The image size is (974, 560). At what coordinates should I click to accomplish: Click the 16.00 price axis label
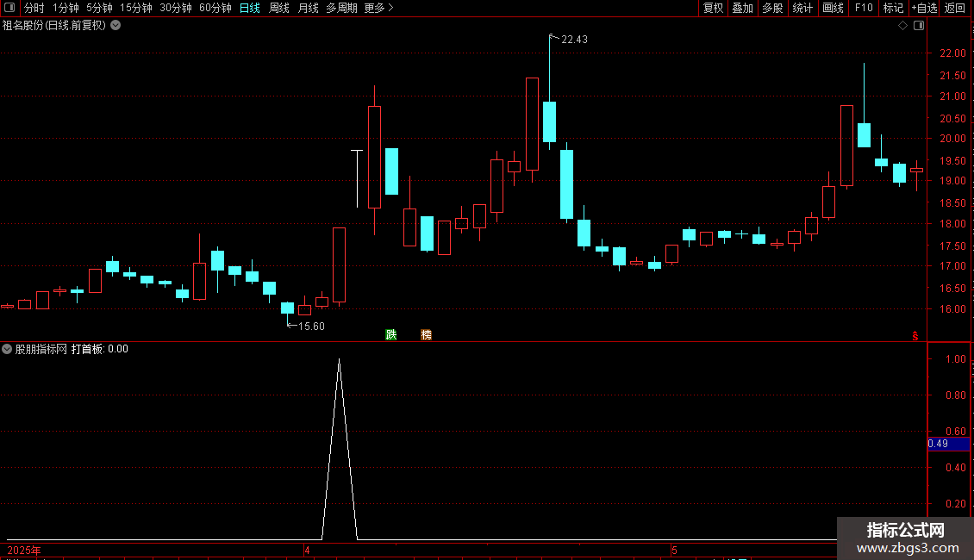coord(952,309)
